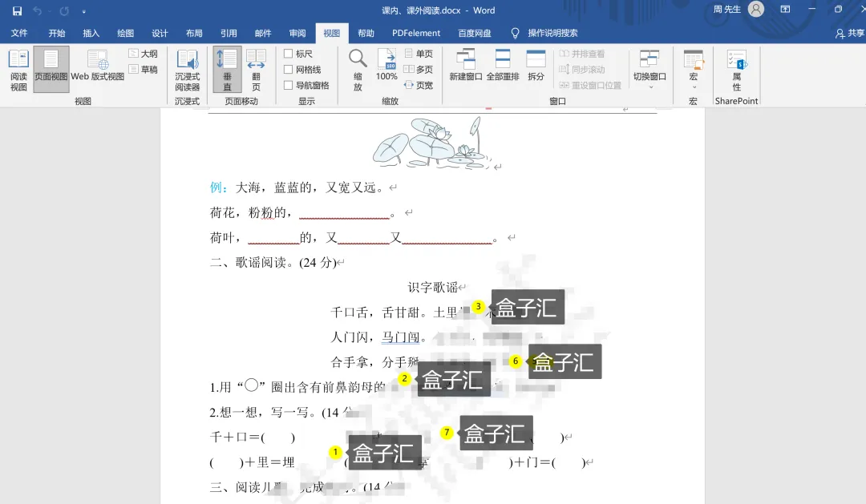Switch to the Review tab (审阅)
This screenshot has width=866, height=504.
click(297, 34)
